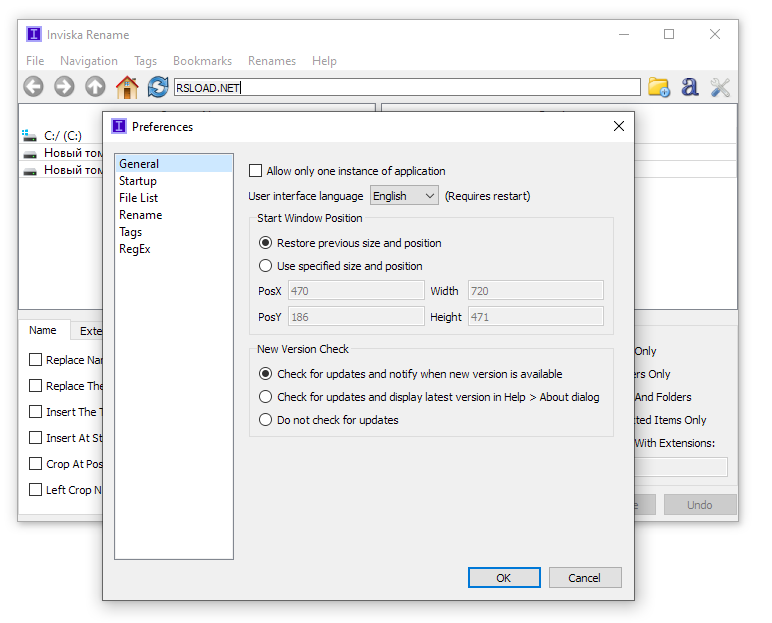Select RegEx preferences category

tap(174, 249)
